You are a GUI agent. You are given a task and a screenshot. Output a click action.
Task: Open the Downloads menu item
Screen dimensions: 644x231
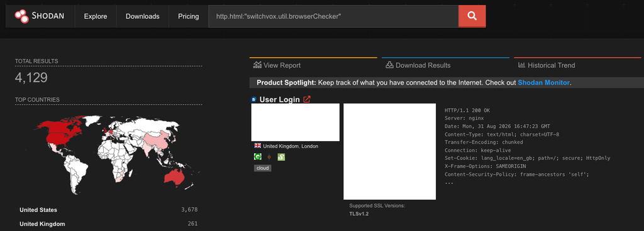(x=143, y=16)
